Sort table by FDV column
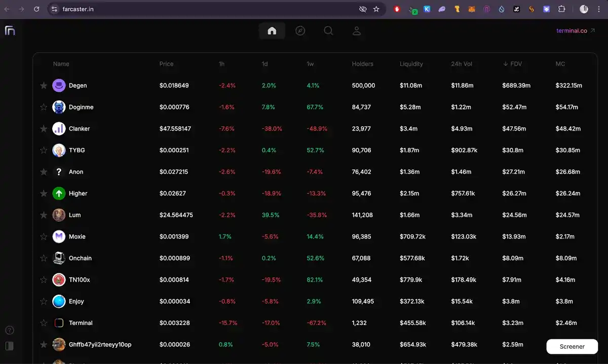Screen dimensions: 608x364 coord(512,64)
